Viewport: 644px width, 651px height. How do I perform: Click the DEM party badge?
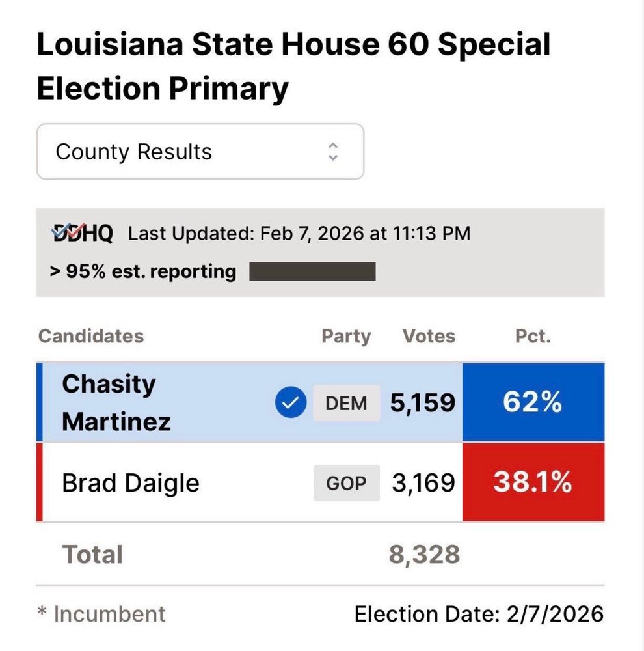(x=346, y=404)
